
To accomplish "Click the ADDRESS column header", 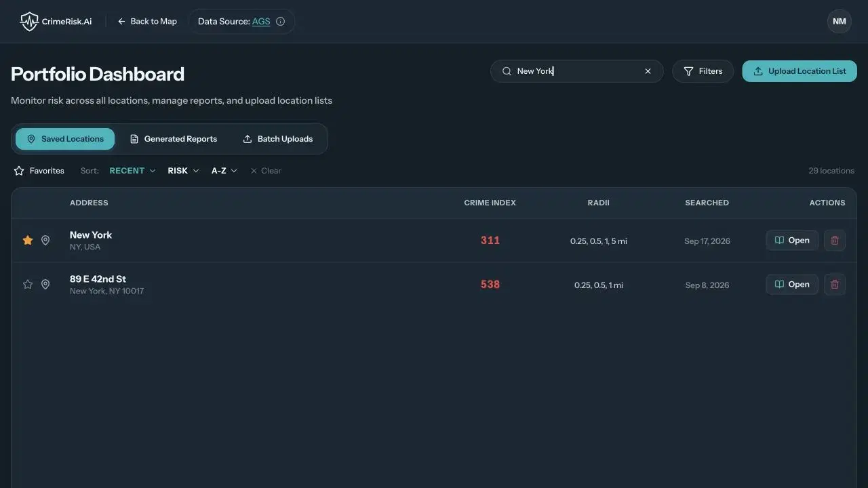I will [x=89, y=203].
